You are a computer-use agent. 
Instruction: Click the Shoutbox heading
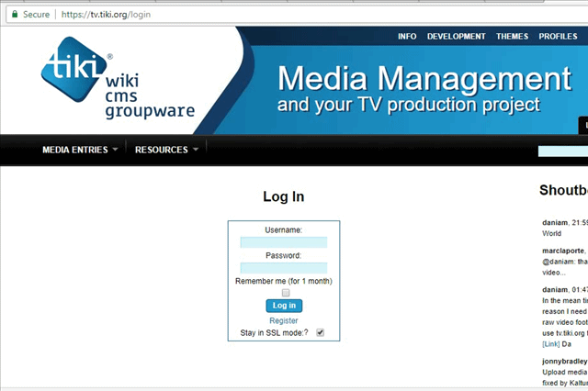point(563,190)
